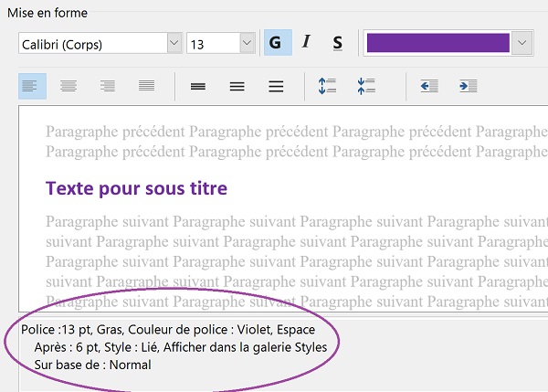Screen dimensions: 548x392
Task: Click the 'Sur base de : Normal' text
Action: (92, 365)
